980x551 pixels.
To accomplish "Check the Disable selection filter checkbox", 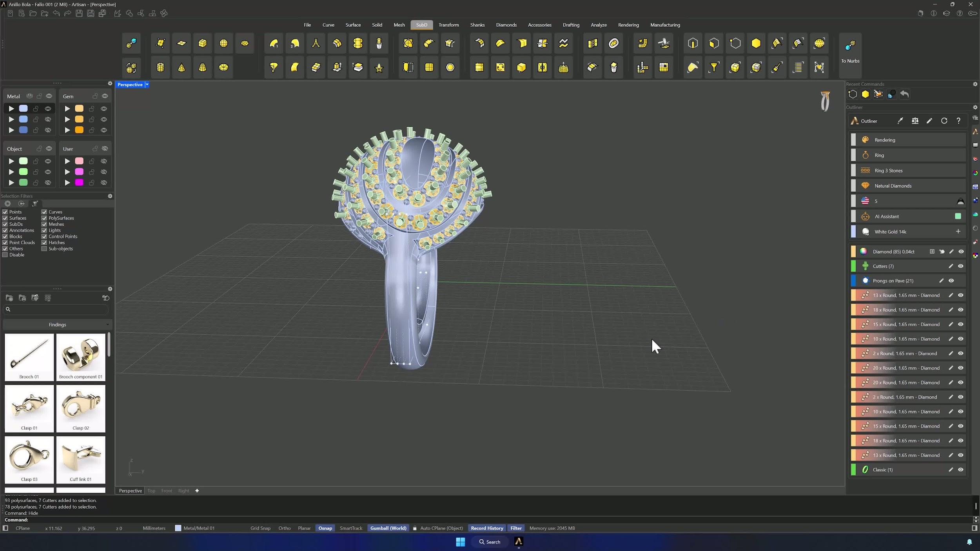I will pos(5,255).
